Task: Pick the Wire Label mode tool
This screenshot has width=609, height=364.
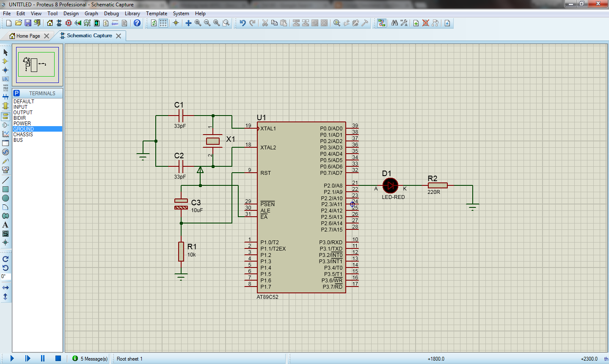Action: 6,79
